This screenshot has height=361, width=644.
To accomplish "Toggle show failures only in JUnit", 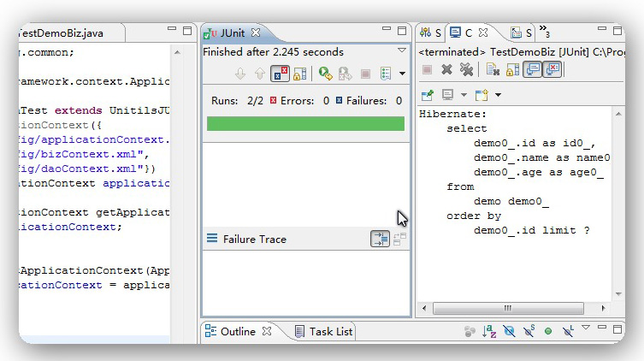I will pyautogui.click(x=281, y=74).
